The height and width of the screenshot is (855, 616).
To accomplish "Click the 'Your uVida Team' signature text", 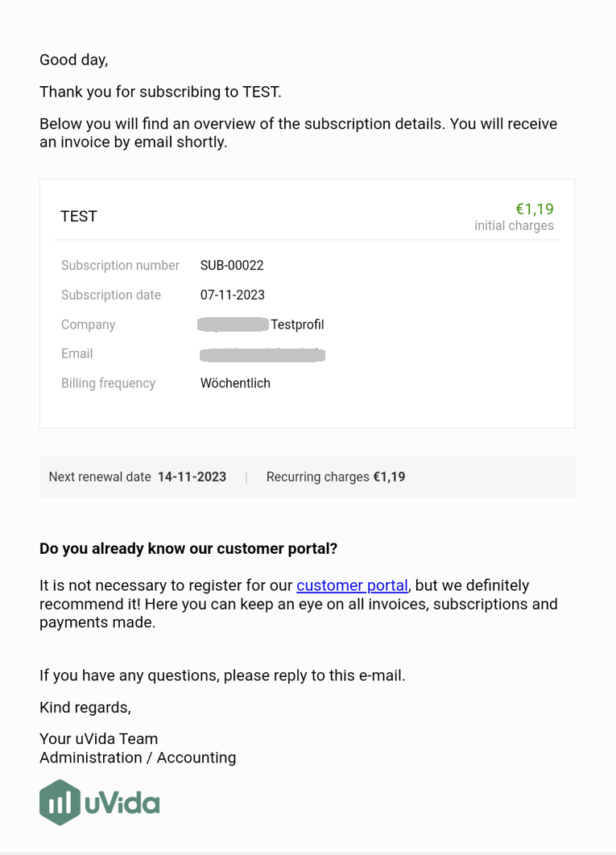I will (99, 739).
